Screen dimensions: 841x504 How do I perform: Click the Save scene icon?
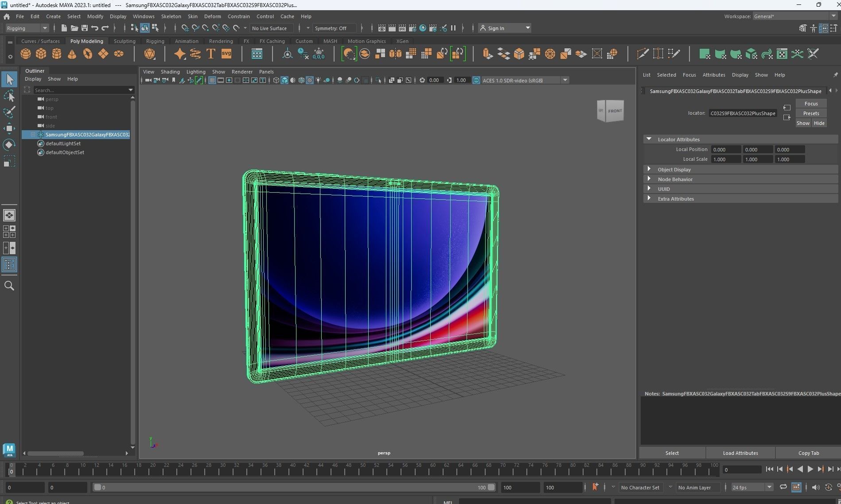pyautogui.click(x=84, y=28)
